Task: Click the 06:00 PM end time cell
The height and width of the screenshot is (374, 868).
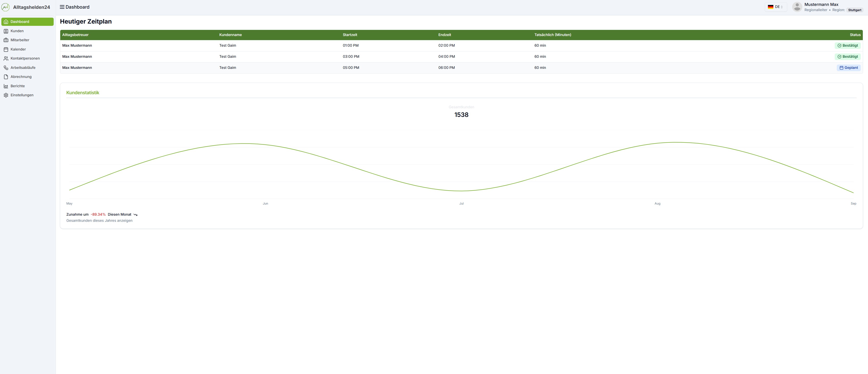Action: [446, 68]
